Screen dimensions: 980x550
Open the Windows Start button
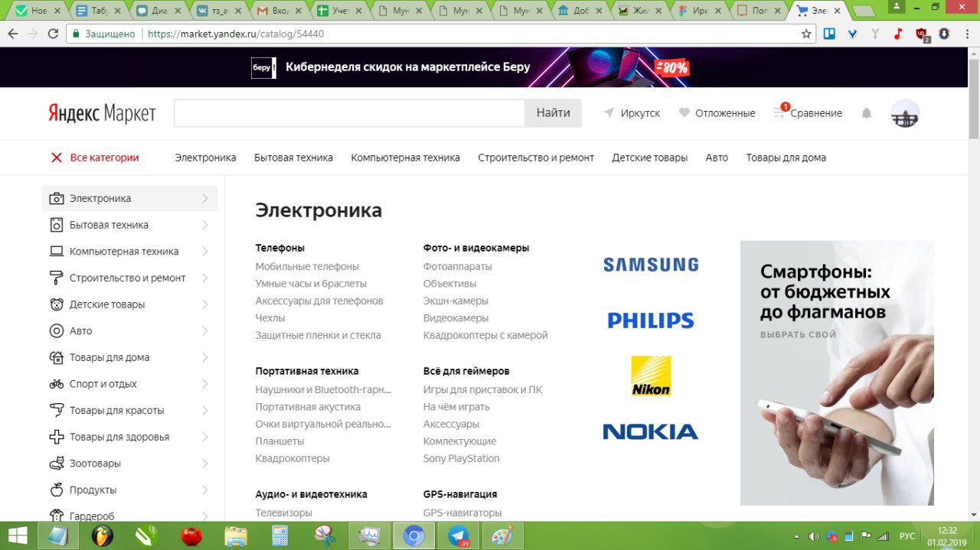(17, 535)
